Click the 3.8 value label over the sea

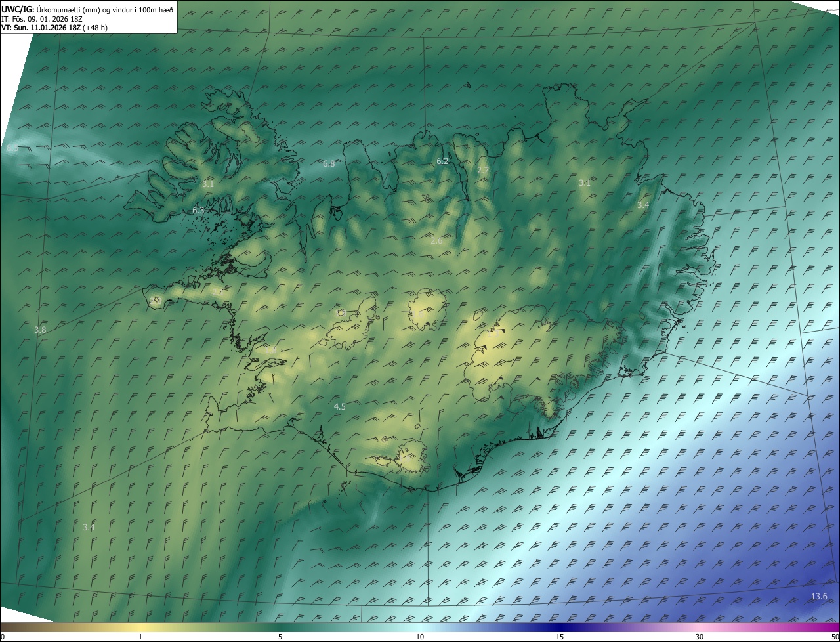(x=40, y=330)
